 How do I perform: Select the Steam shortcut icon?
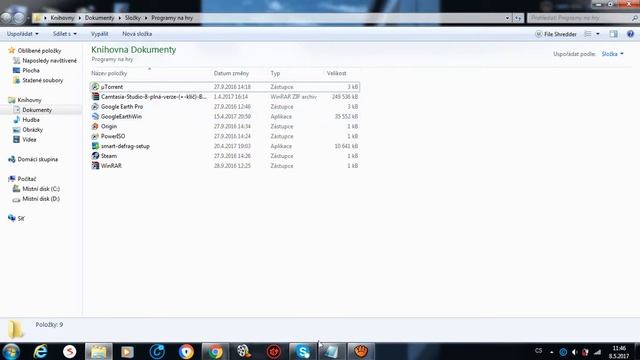(x=95, y=156)
